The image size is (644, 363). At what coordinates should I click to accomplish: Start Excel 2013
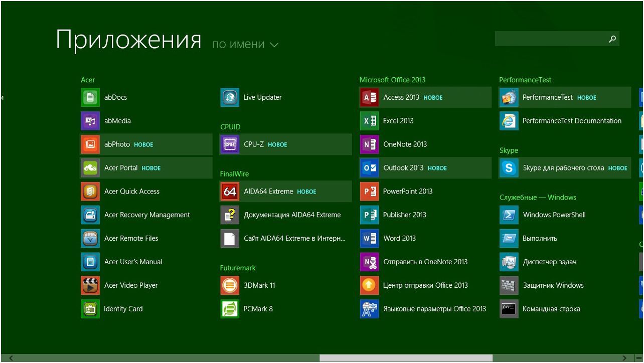[399, 121]
